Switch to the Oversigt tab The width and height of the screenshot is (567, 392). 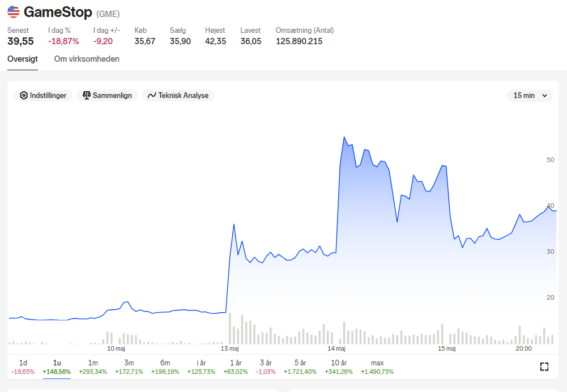(x=23, y=59)
